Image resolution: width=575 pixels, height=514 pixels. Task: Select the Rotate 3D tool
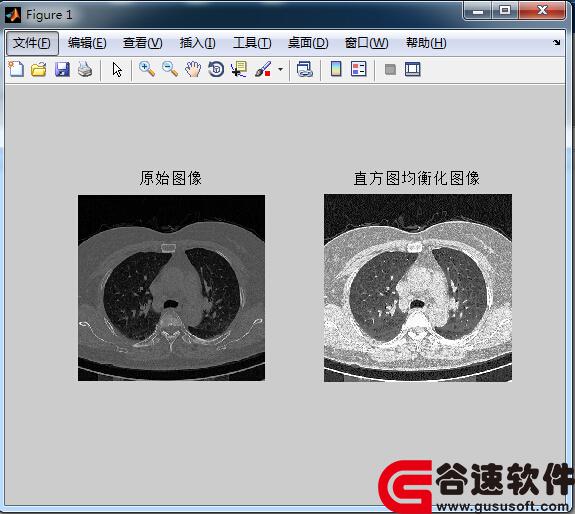[x=216, y=69]
